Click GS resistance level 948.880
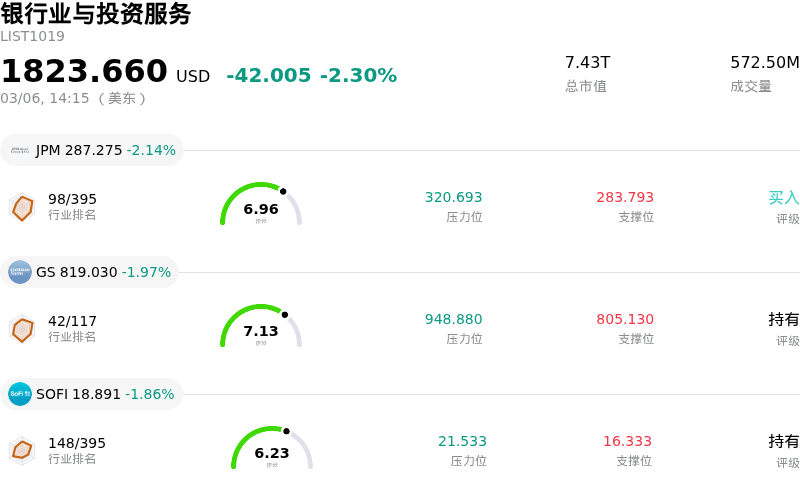Screen dimensions: 800x488 point(453,320)
